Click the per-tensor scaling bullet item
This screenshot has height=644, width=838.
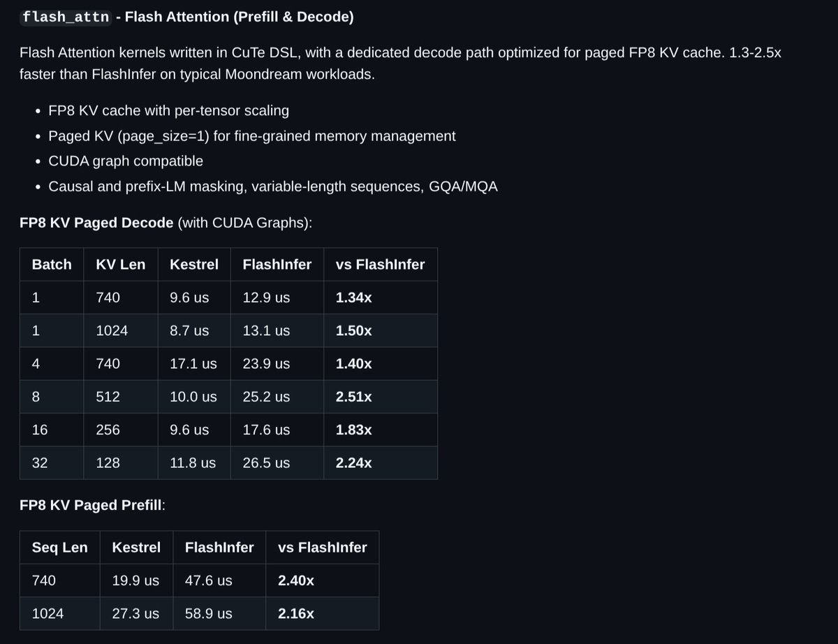pyautogui.click(x=168, y=111)
